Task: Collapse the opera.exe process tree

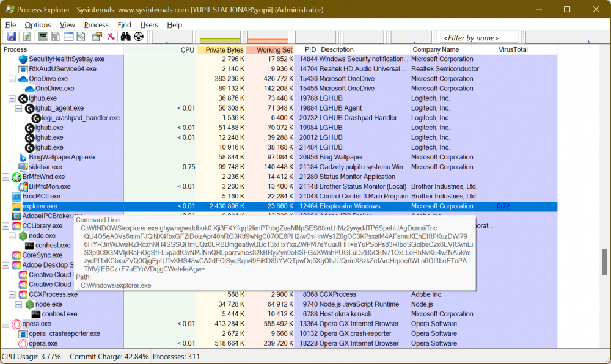Action: coord(5,324)
